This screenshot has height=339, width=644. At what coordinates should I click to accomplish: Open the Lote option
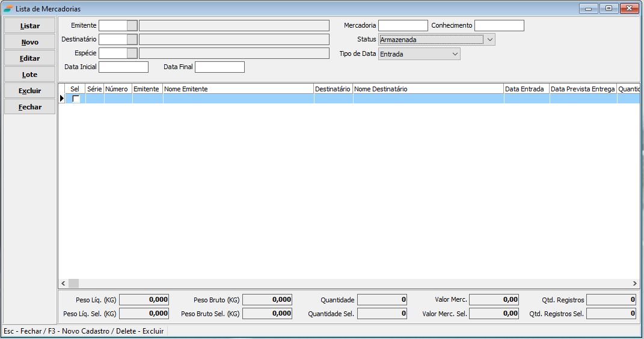click(x=29, y=75)
